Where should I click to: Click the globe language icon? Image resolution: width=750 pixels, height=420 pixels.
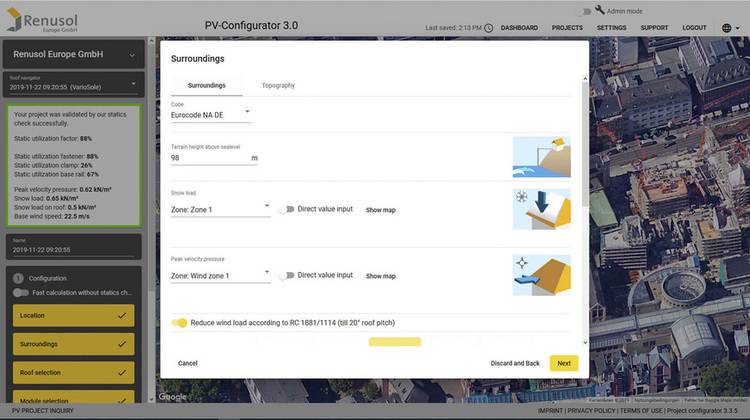tap(725, 28)
